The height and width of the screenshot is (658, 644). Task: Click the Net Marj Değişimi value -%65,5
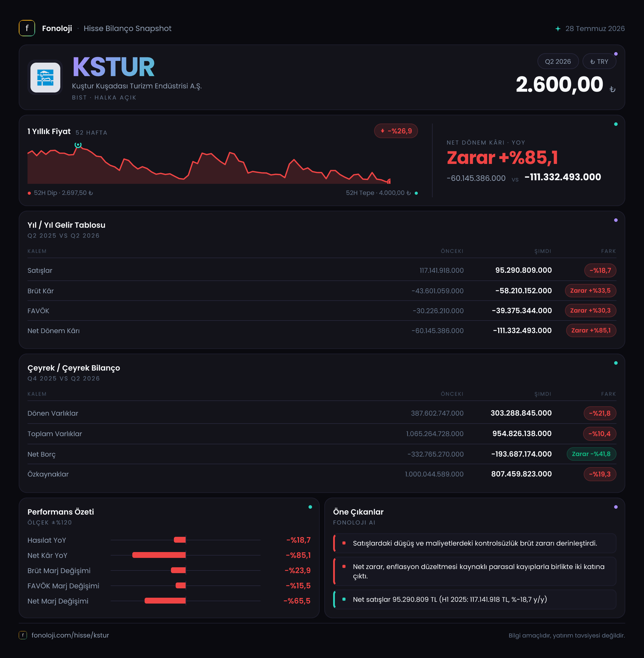pos(297,601)
